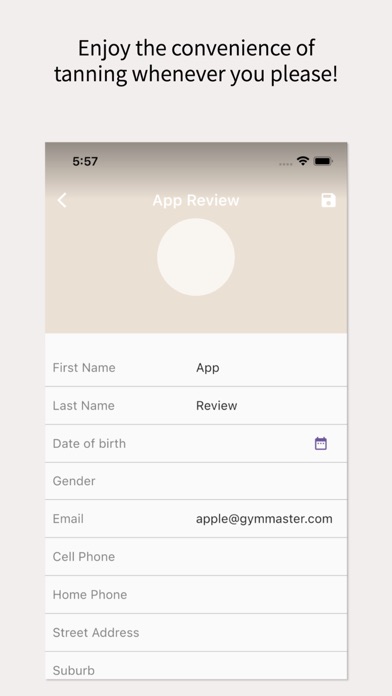Click the Email label text
The width and height of the screenshot is (392, 696).
click(x=68, y=519)
